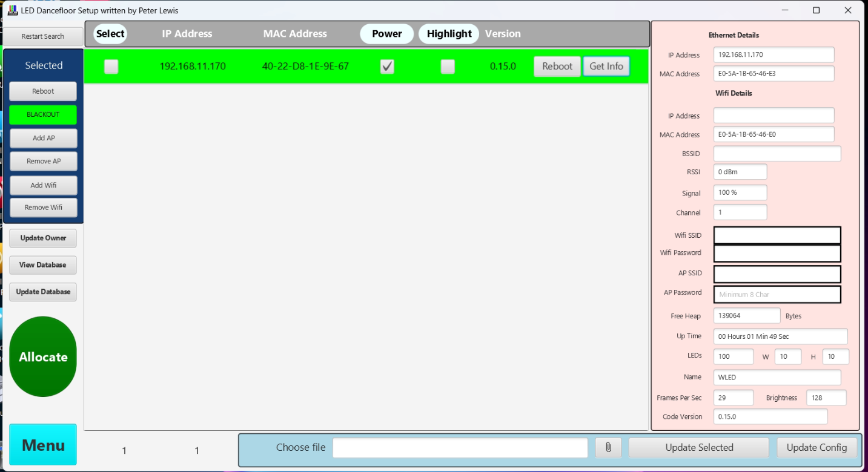Click the Choose file label

tap(300, 448)
